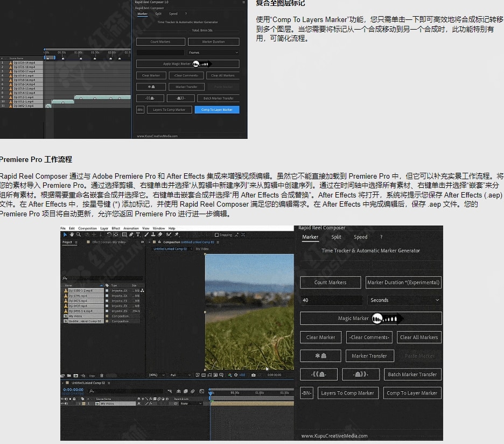The width and height of the screenshot is (504, 444).
Task: Click the new composition icon in Project footer
Action: (76, 375)
